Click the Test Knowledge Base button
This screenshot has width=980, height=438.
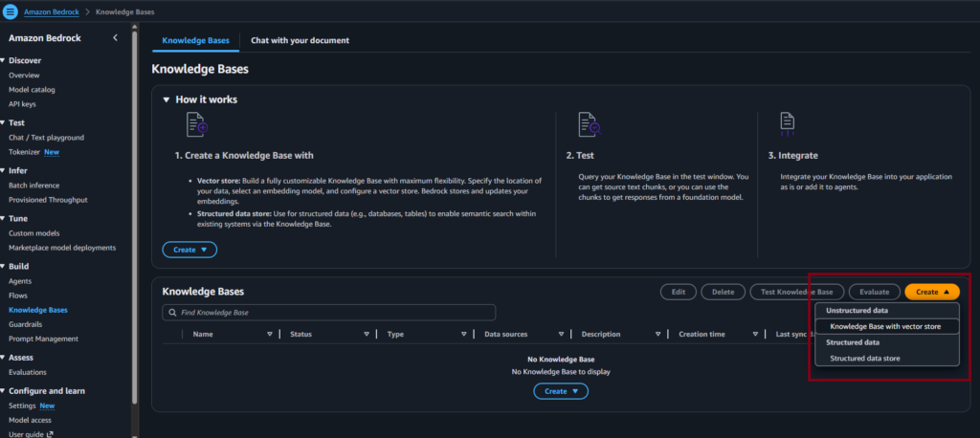coord(796,292)
